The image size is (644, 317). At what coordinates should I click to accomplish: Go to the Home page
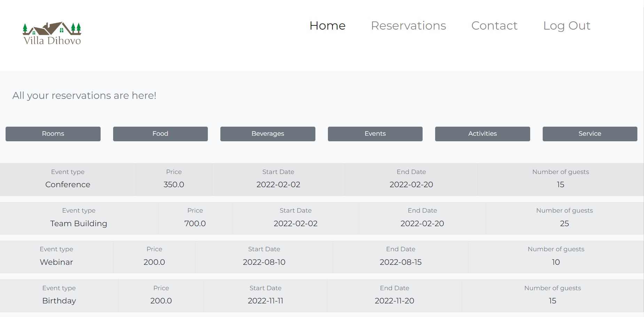327,26
